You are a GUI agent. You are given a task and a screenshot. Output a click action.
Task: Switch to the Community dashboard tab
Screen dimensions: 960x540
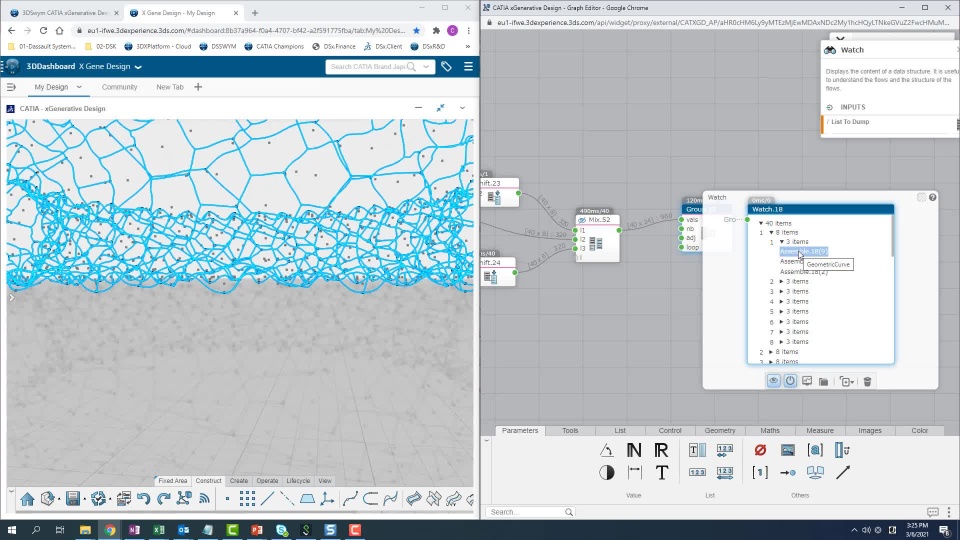pos(119,87)
